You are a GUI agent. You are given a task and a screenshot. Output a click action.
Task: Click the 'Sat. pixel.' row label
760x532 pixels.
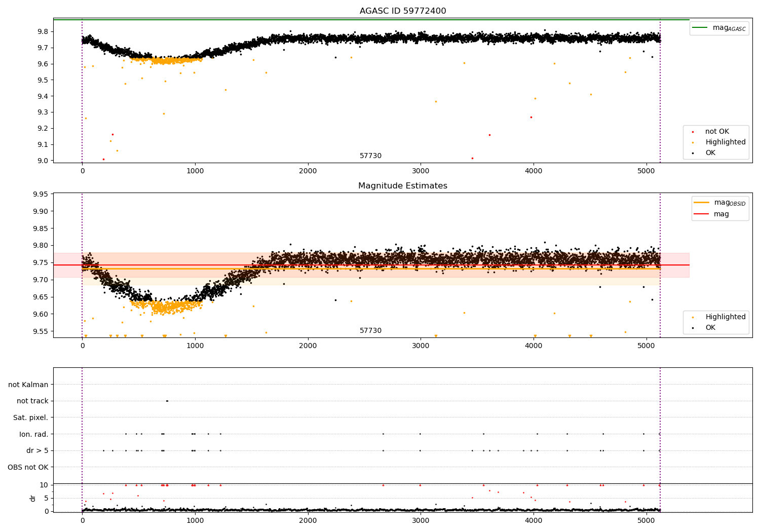[x=31, y=417]
